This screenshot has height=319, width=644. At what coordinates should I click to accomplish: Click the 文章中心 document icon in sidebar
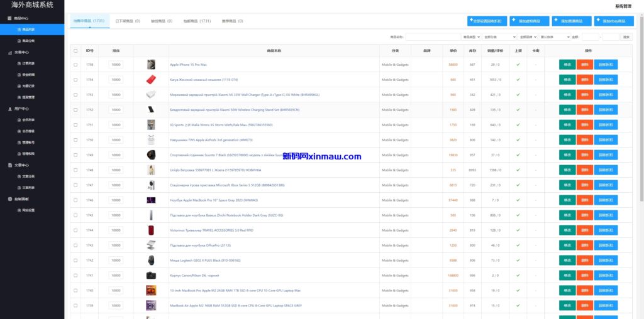coord(9,165)
